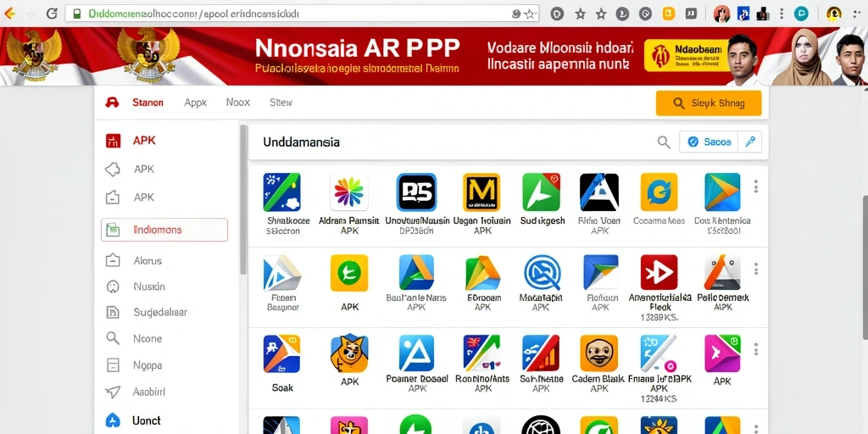Click the magnifier icon beside Undamansia
The image size is (868, 434).
tap(663, 142)
